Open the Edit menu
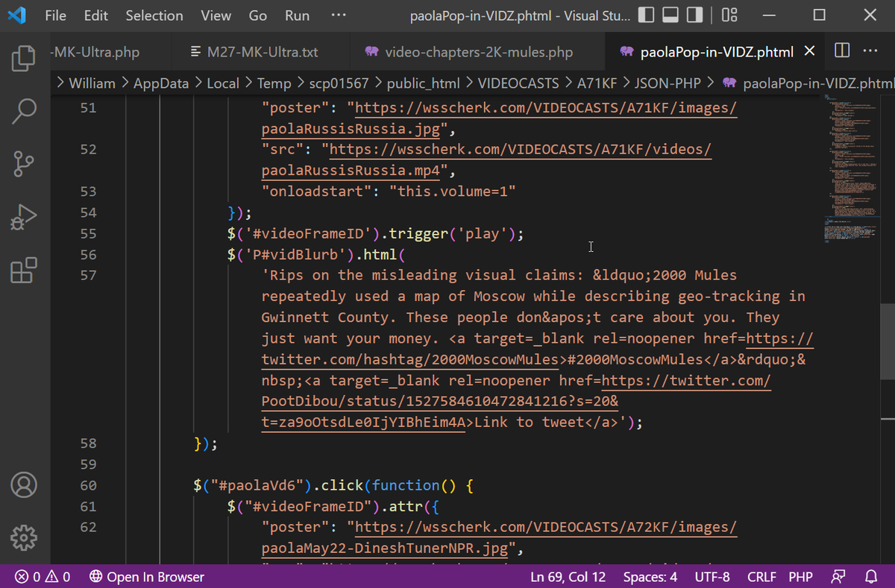 [x=95, y=15]
